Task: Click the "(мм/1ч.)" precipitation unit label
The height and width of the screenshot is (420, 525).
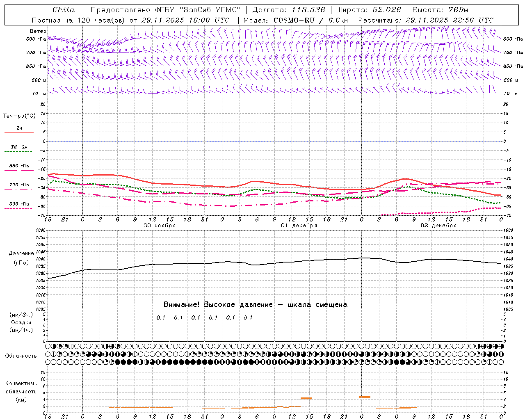Action: point(21,330)
